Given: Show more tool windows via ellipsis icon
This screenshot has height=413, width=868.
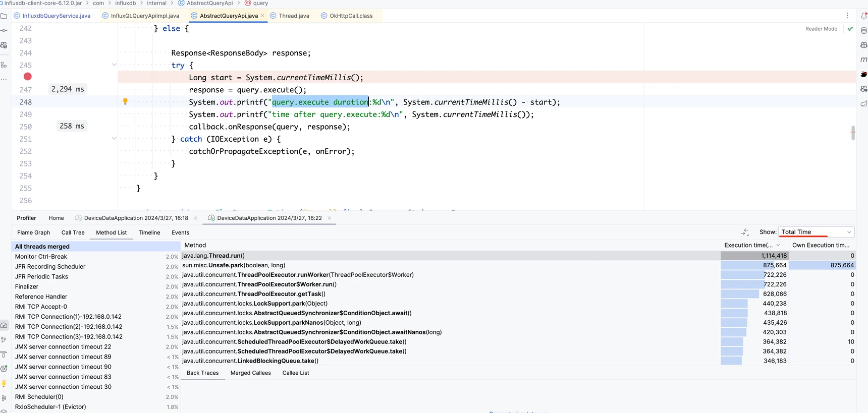Looking at the screenshot, I should click(4, 79).
